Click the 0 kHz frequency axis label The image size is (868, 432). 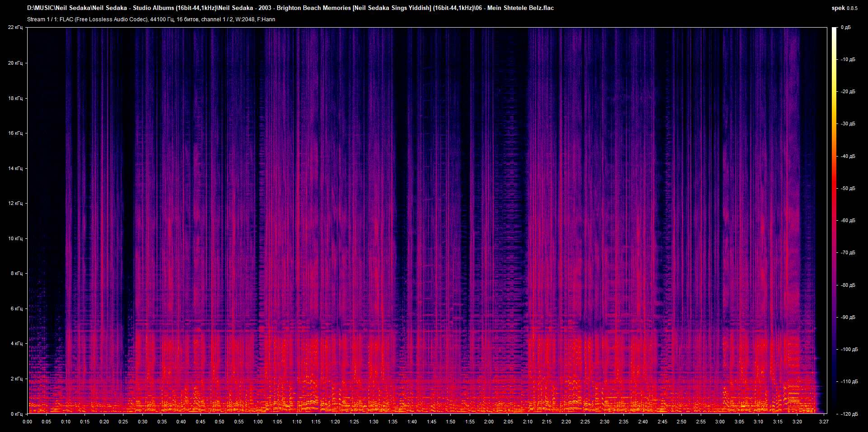coord(17,414)
